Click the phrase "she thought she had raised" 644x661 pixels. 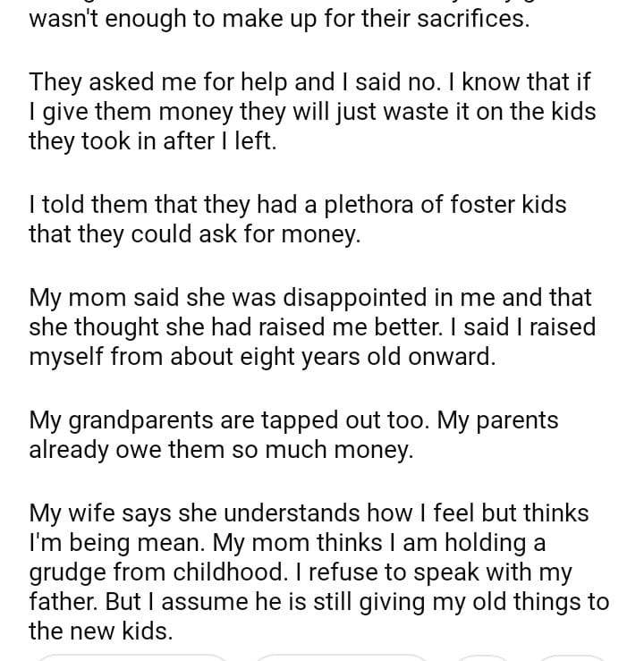coord(184,327)
